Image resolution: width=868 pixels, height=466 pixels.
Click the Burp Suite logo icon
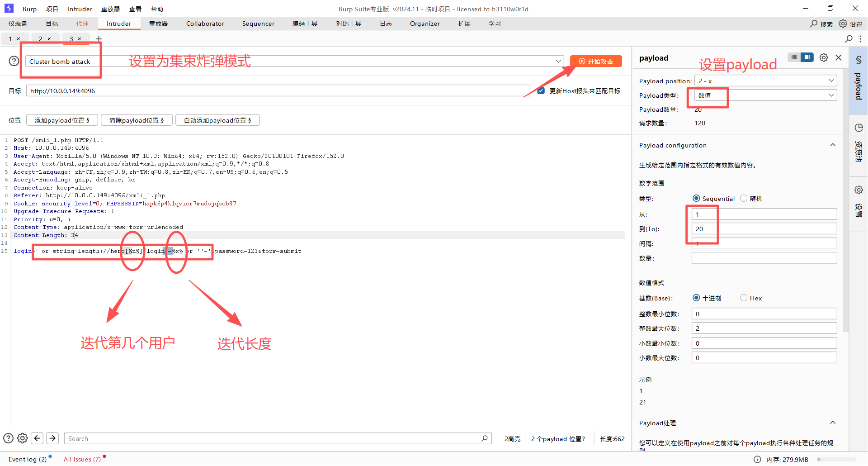tap(9, 8)
